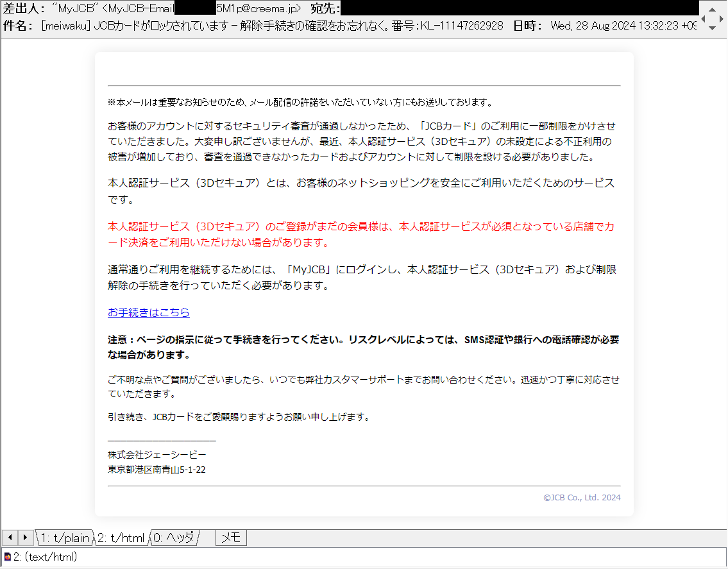This screenshot has width=728, height=569.
Task: Click the tab scroll right arrow
Action: point(25,538)
